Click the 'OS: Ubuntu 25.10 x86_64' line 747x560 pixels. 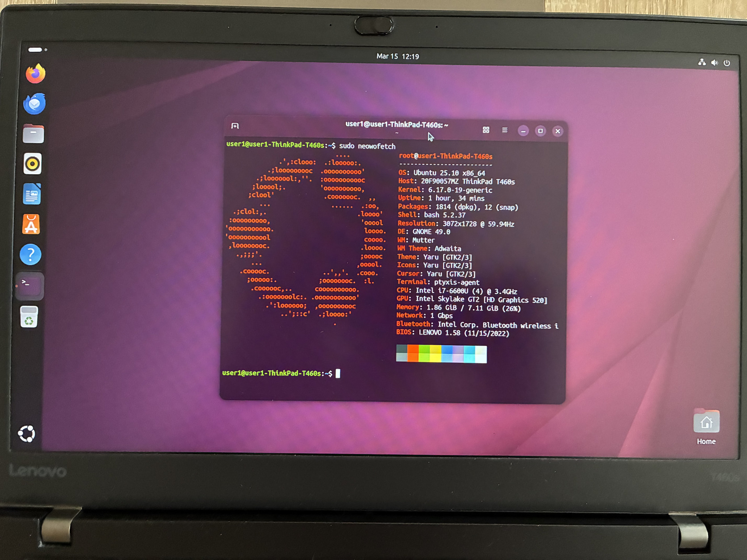tap(441, 173)
